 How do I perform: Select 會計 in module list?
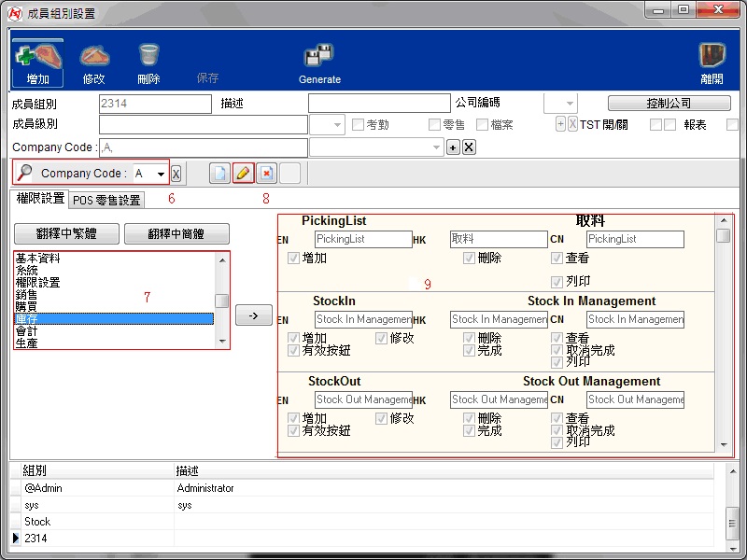[x=114, y=331]
